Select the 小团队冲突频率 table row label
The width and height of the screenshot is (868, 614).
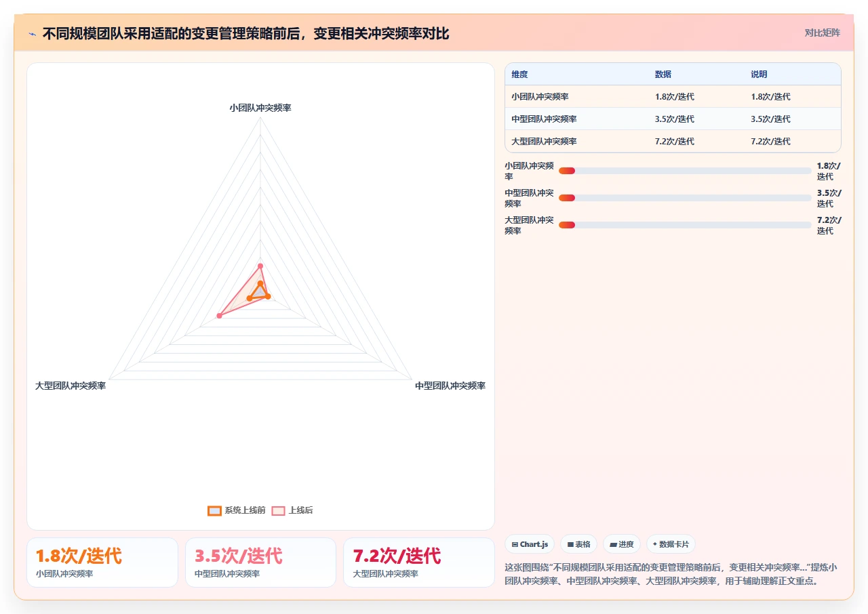click(x=540, y=97)
